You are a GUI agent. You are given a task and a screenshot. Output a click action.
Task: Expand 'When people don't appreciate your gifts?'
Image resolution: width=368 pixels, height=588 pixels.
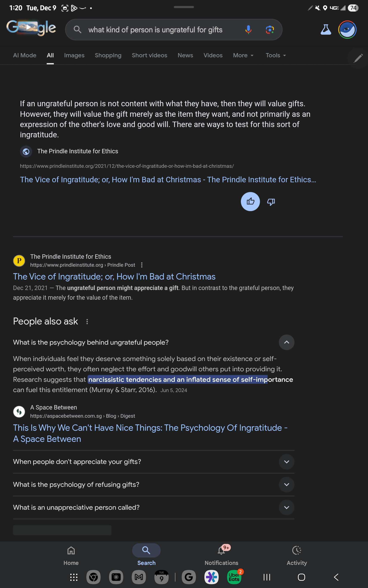(287, 462)
